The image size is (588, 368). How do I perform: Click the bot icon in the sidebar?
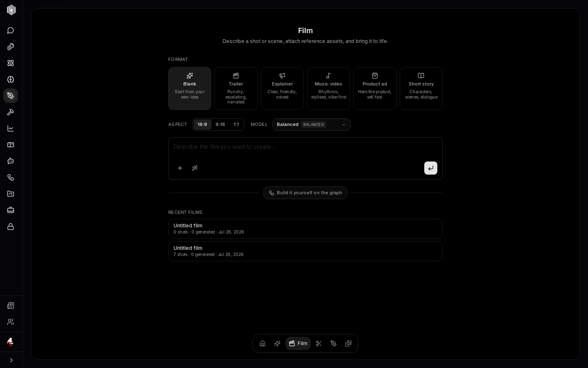point(11,162)
